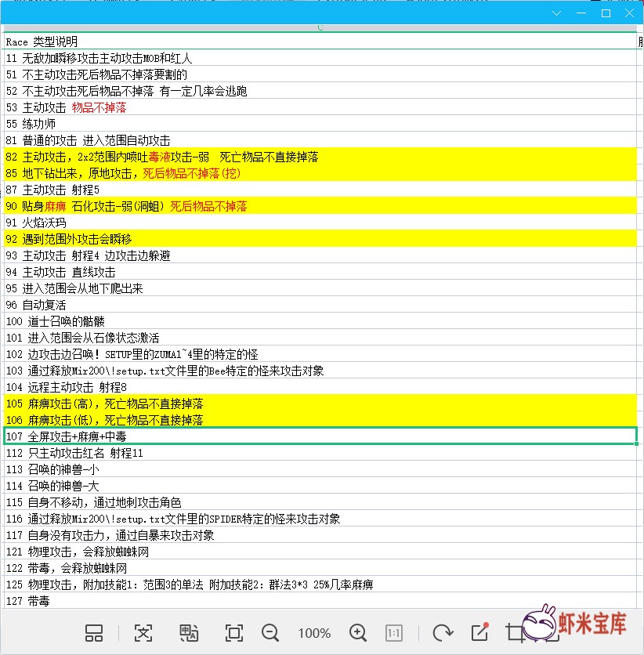Select active cell '107 全屏攻击+麻痹+中毒'
Screen dimensions: 644x655
(x=320, y=436)
